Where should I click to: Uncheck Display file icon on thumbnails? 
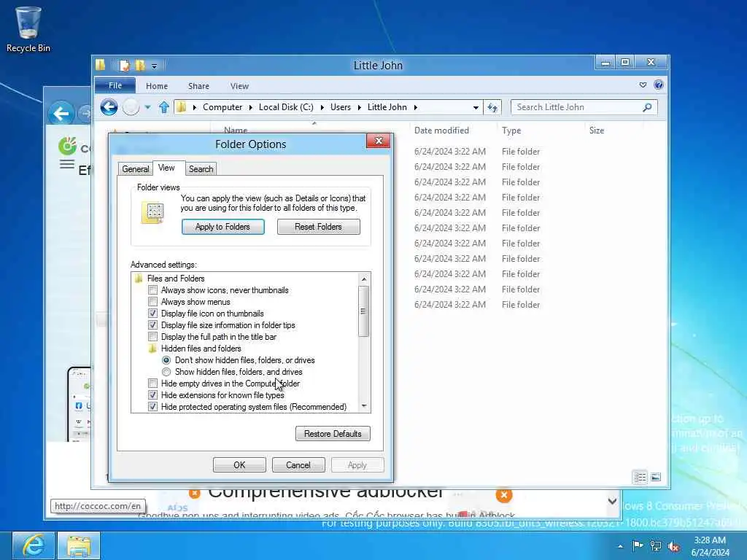click(152, 314)
